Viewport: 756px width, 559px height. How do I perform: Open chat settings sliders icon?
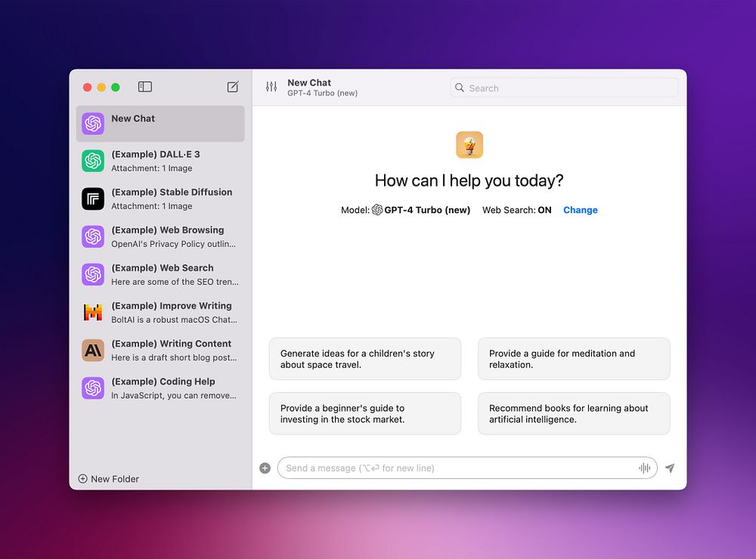pos(271,87)
